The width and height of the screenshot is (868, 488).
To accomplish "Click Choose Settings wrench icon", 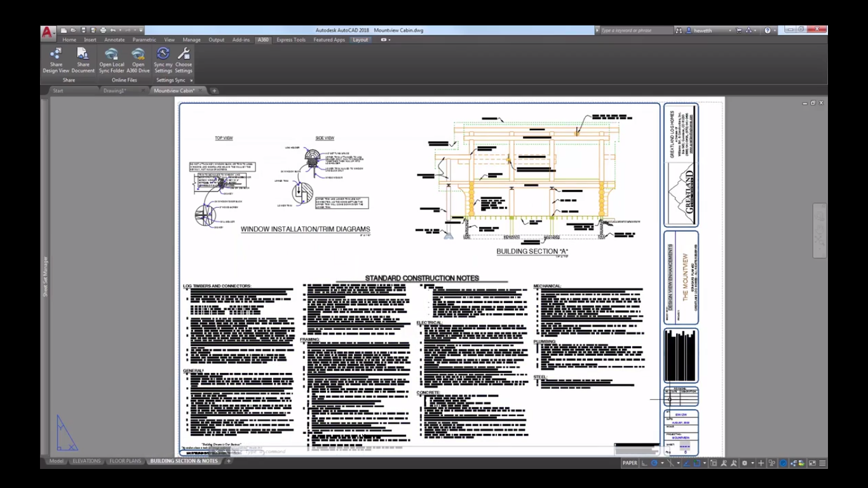I will (184, 60).
